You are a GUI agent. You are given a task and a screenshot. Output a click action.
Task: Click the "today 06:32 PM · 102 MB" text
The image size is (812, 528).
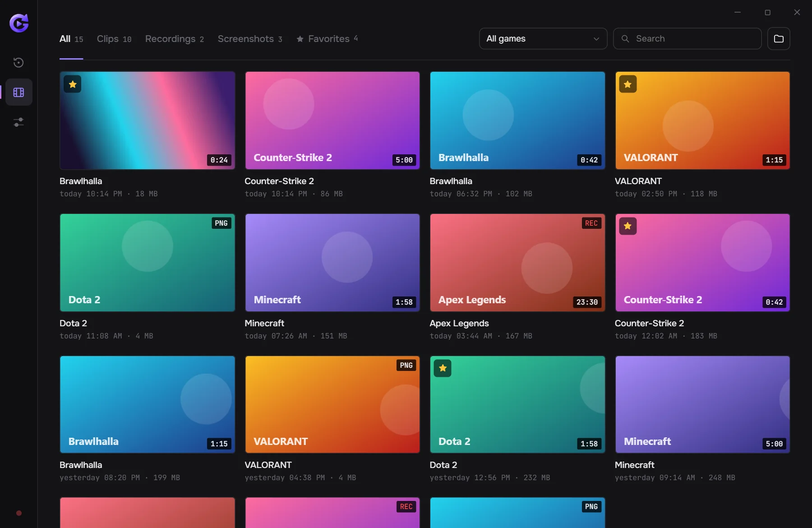(481, 194)
